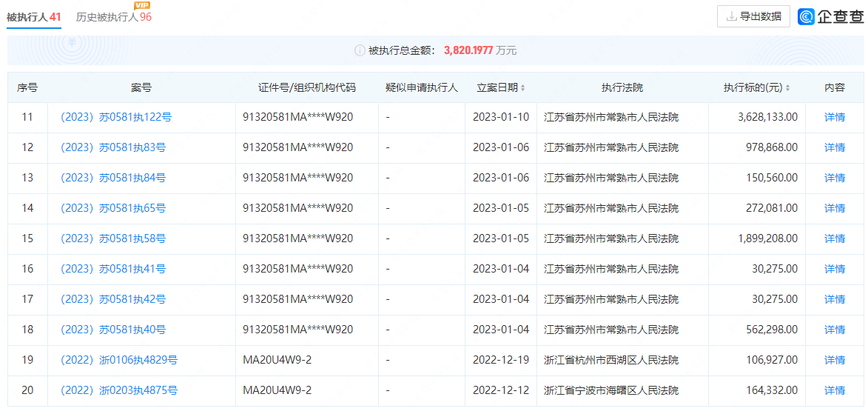Image resolution: width=868 pixels, height=414 pixels.
Task: Sort by 立案日期 column arrows
Action: pyautogui.click(x=523, y=88)
